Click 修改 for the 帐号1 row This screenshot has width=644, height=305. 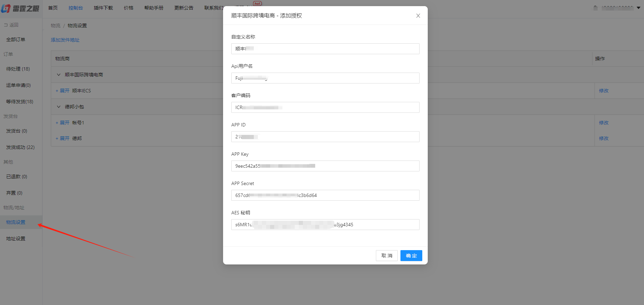click(x=604, y=123)
